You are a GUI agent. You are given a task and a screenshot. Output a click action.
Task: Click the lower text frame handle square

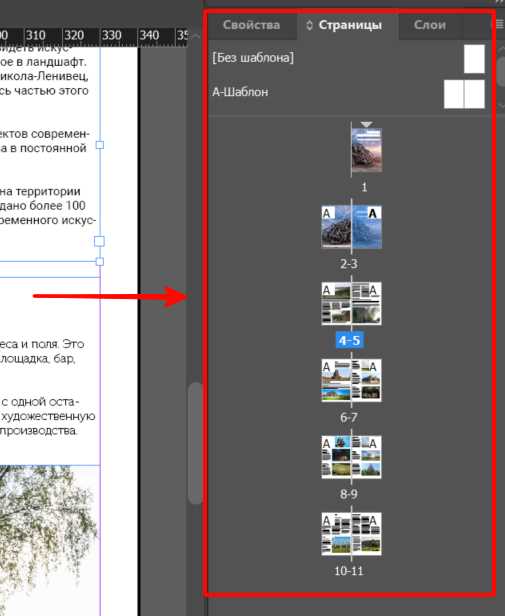tap(100, 262)
